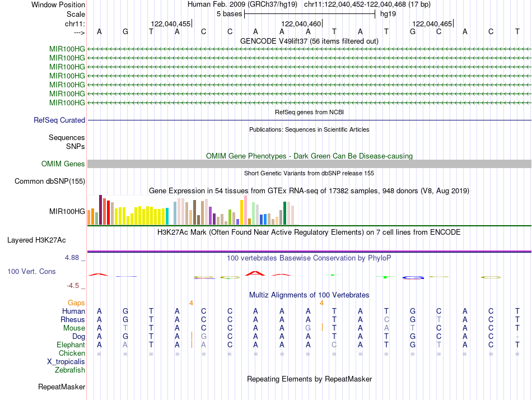Click the orange insert bar in Mouse row

click(x=323, y=327)
